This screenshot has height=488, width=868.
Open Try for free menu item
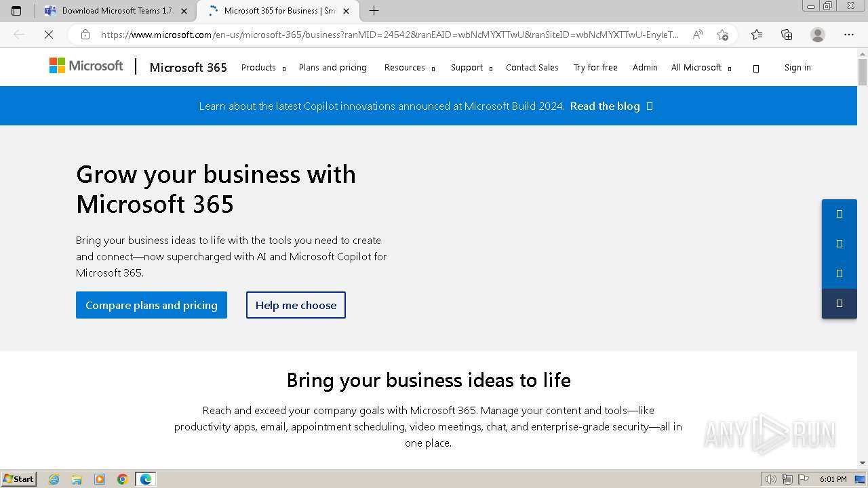click(x=595, y=68)
